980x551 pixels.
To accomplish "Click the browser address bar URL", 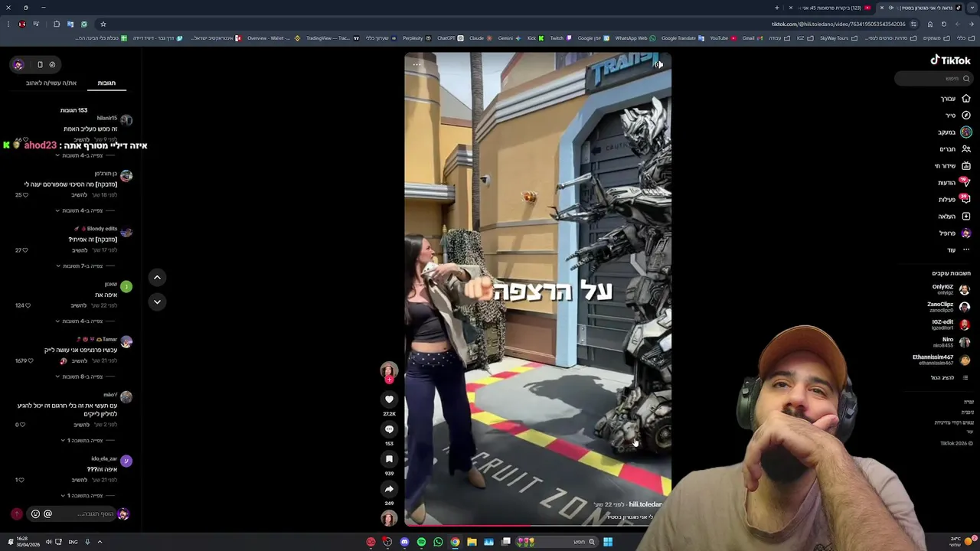I will click(839, 24).
